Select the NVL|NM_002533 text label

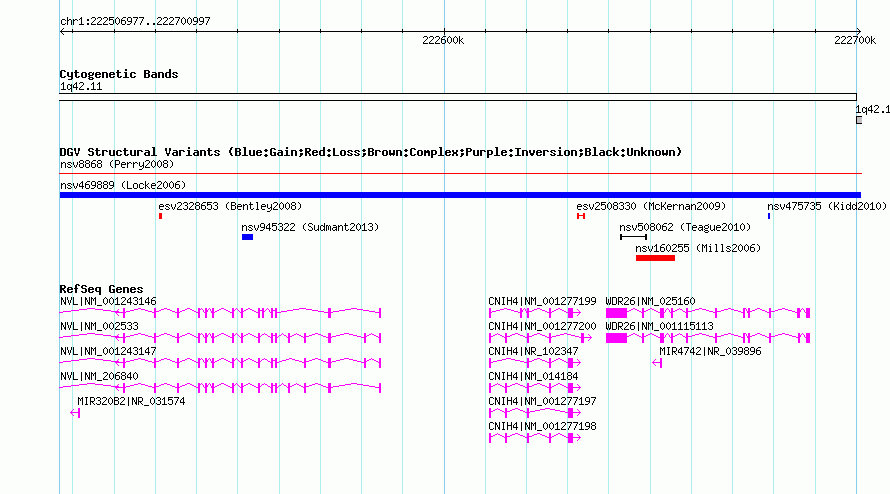[99, 326]
